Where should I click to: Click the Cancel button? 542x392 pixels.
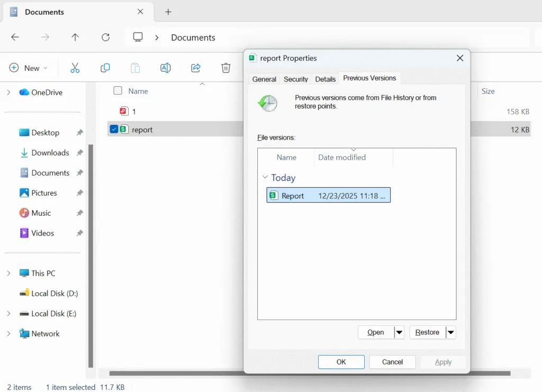click(392, 362)
